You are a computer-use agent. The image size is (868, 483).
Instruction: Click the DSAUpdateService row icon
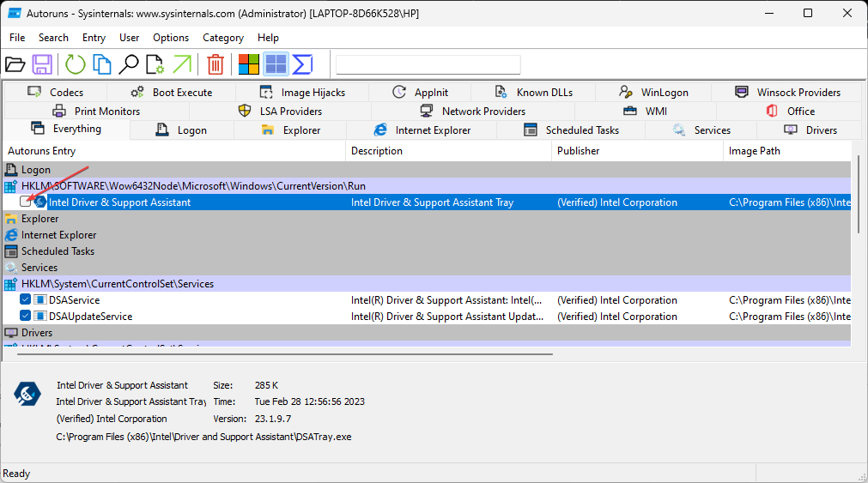[x=39, y=317]
